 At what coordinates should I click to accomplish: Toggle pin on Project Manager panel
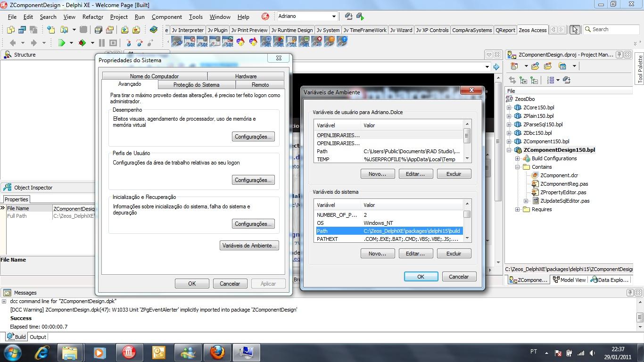point(619,55)
